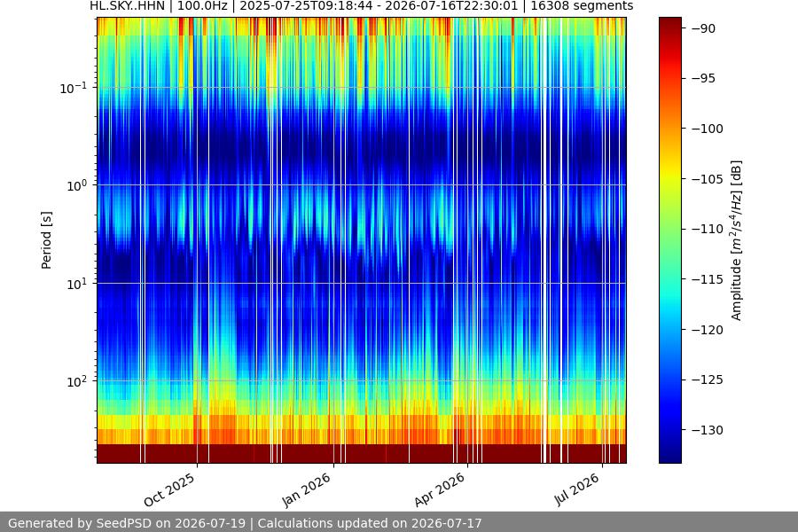Click 'Calculations updated on 2026-07-17' in the footer

click(370, 523)
